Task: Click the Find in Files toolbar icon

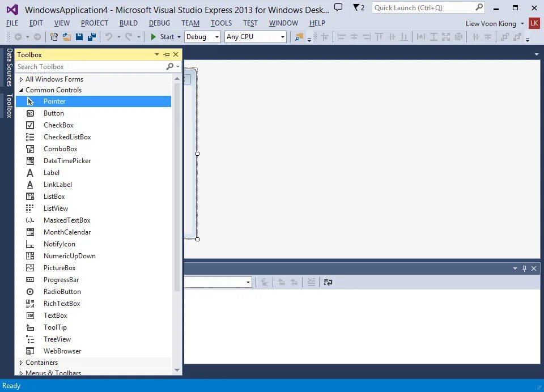Action: point(299,37)
